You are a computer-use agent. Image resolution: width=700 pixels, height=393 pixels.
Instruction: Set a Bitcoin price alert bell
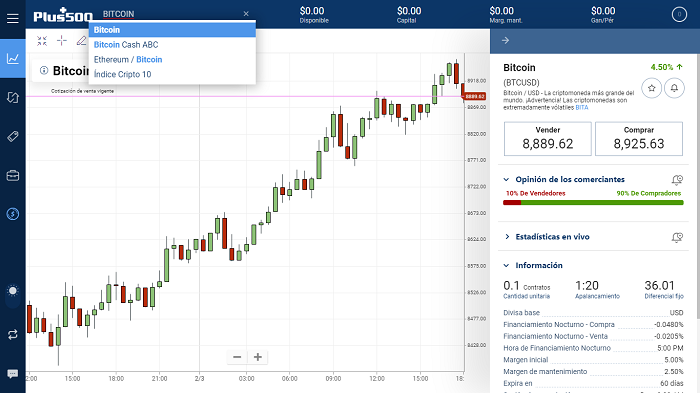(x=674, y=88)
